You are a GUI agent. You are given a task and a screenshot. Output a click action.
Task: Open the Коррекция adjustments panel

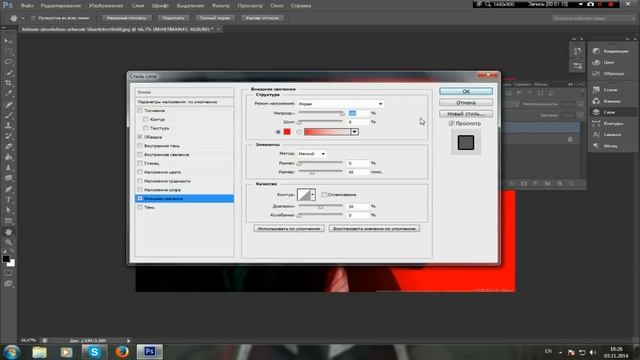612,51
